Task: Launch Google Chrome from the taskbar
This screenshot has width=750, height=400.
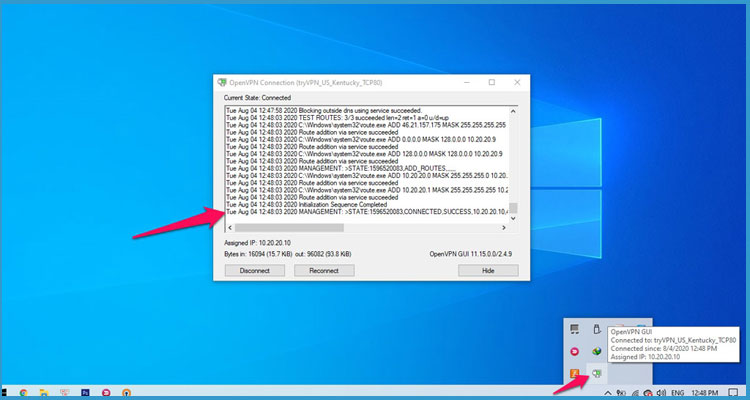Action: coord(22,390)
